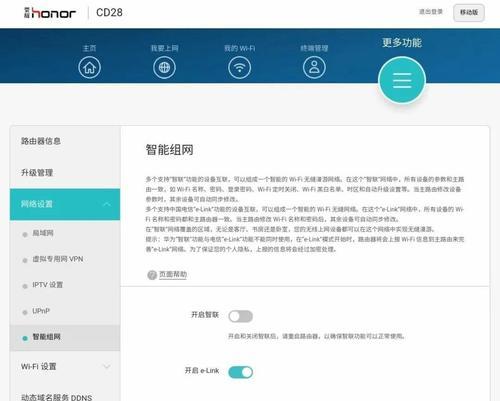Open the 页面帮助 help link
Image resolution: width=500 pixels, height=401 pixels.
click(173, 274)
